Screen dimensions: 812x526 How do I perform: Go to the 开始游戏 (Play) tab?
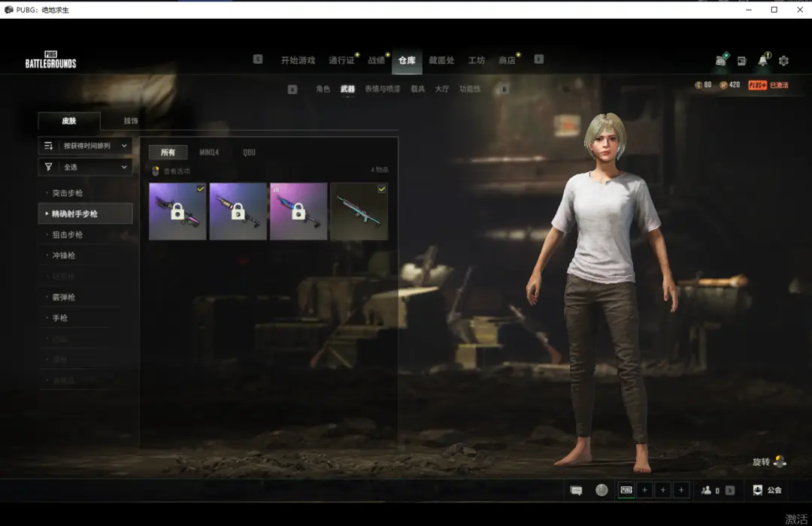(298, 60)
